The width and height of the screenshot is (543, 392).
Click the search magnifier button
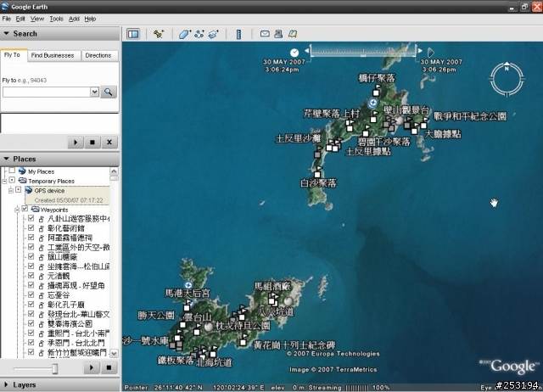(109, 92)
